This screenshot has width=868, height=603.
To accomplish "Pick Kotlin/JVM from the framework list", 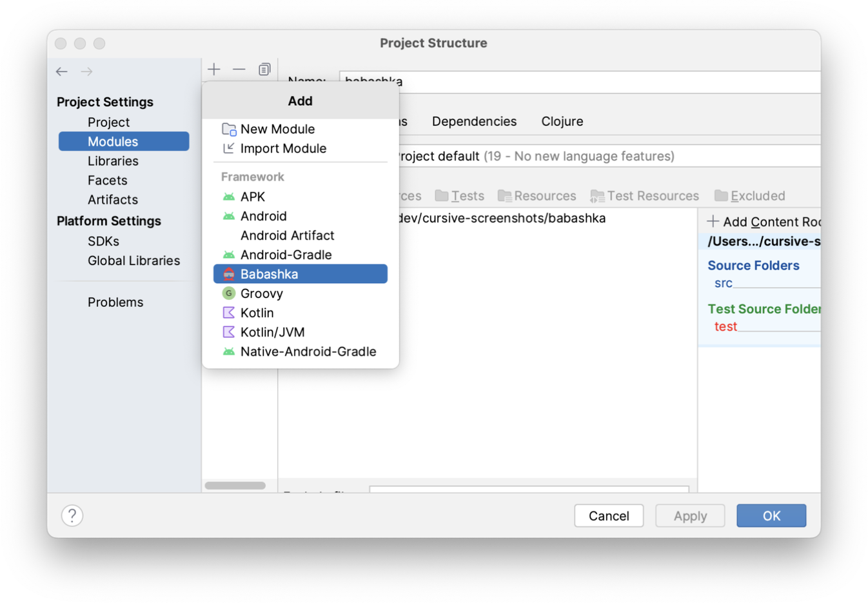I will tap(301, 332).
